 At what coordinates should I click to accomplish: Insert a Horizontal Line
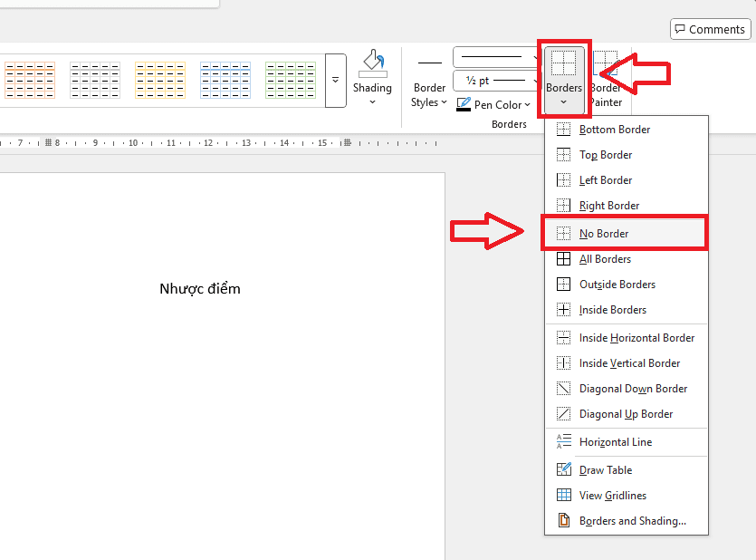(616, 442)
